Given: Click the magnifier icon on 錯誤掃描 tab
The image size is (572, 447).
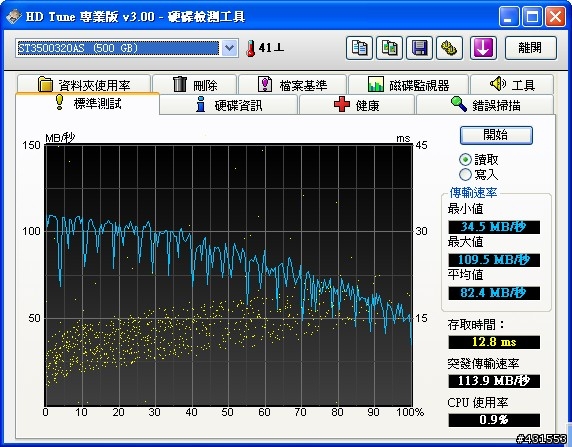Looking at the screenshot, I should [459, 104].
